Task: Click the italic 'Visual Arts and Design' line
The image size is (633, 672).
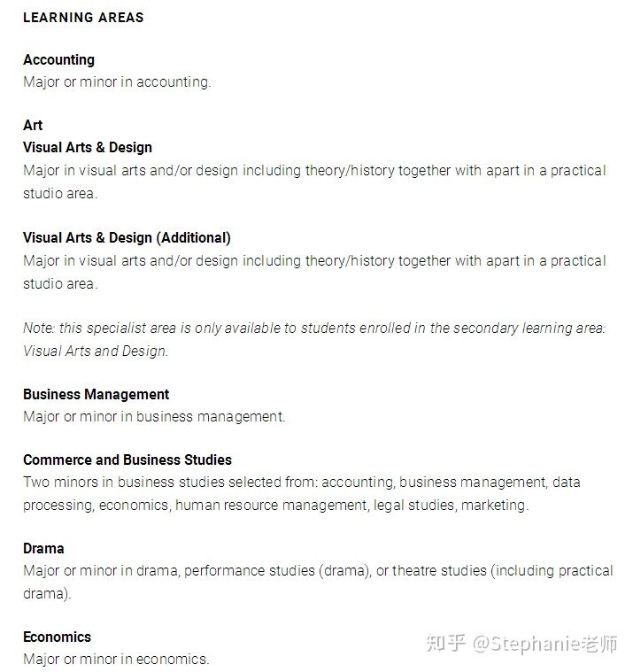Action: tap(96, 351)
